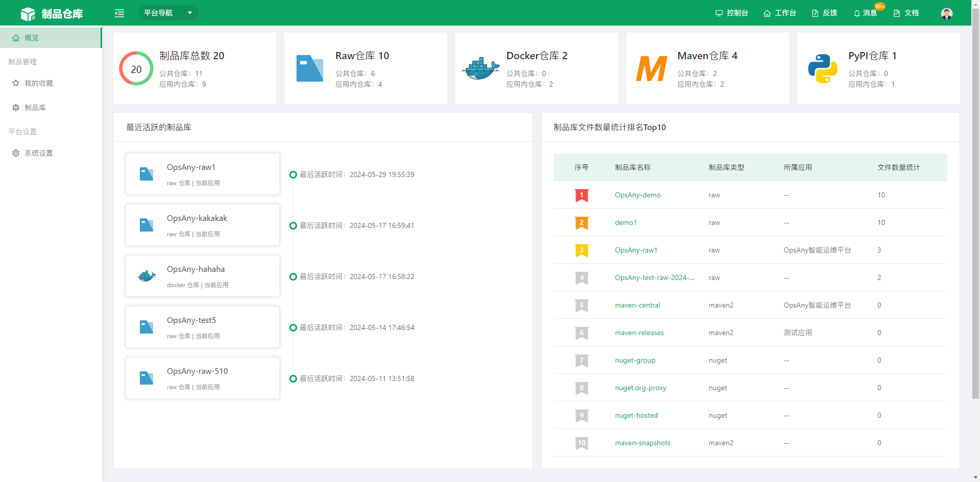The width and height of the screenshot is (980, 482).
Task: Click the 制品库类型 column header
Action: click(726, 167)
